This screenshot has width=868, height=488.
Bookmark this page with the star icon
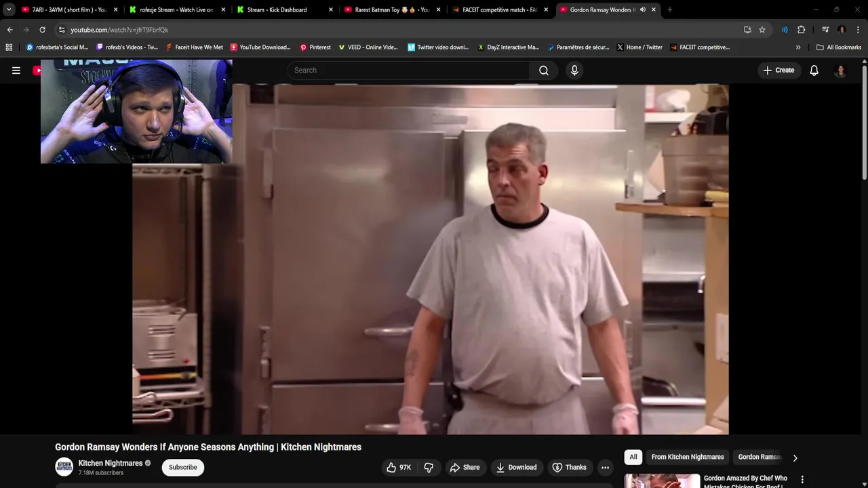pos(762,30)
